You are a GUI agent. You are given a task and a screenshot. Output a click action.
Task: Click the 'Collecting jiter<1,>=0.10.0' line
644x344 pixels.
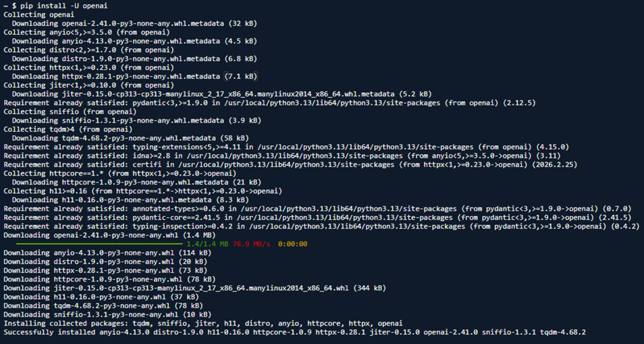[89, 85]
